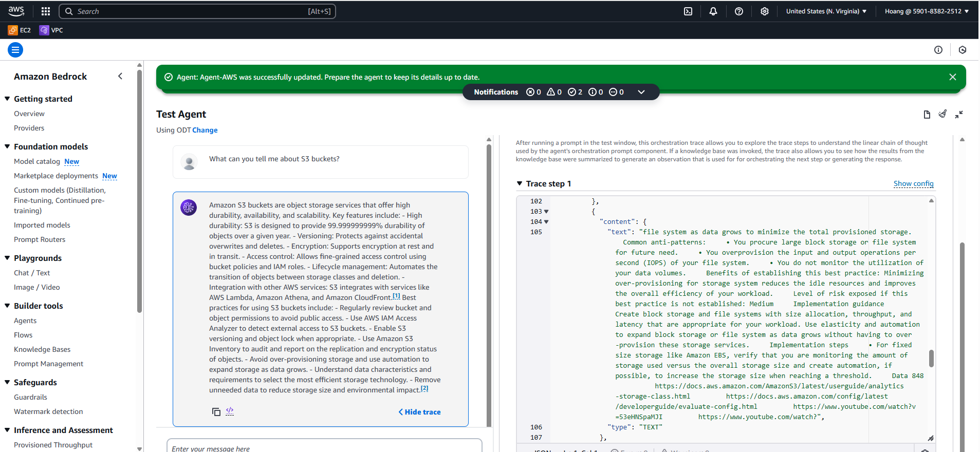Open Guardrails under Safeguards

pyautogui.click(x=30, y=397)
